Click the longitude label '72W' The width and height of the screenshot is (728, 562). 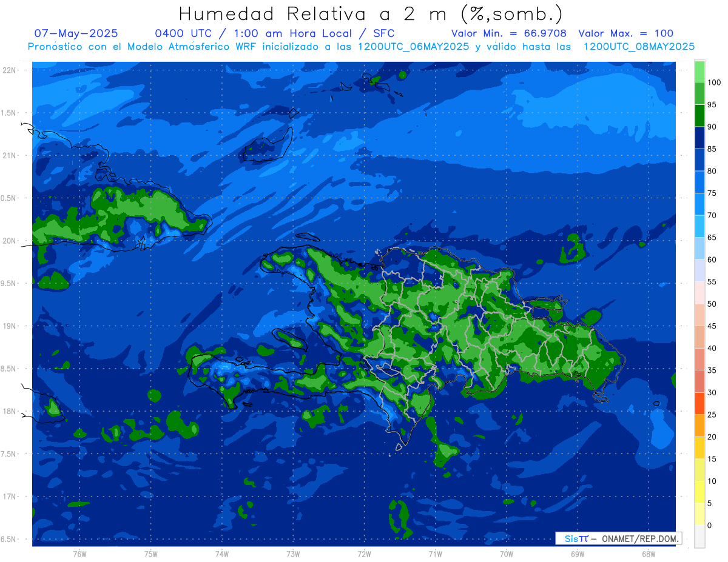pos(364,554)
